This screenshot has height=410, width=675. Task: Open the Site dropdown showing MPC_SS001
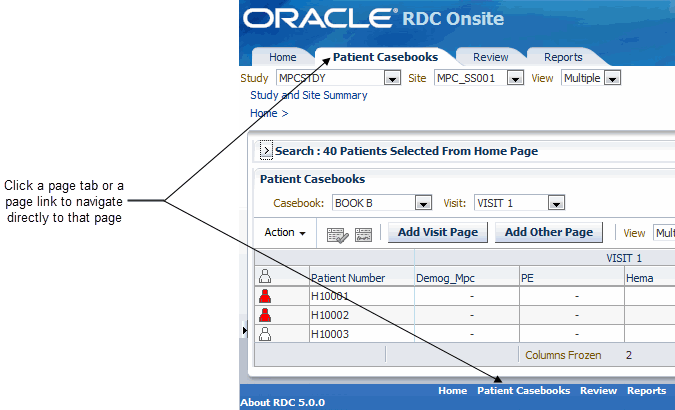(479, 78)
